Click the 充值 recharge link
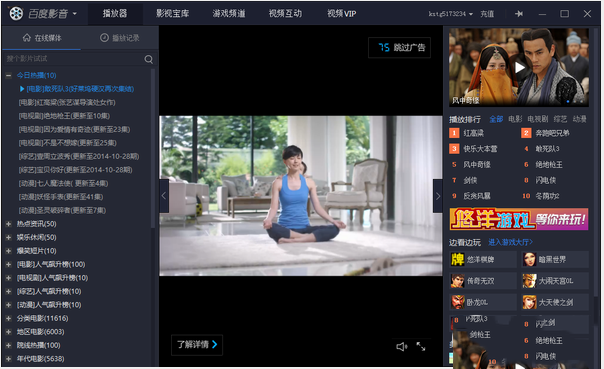The image size is (604, 369). pos(487,14)
